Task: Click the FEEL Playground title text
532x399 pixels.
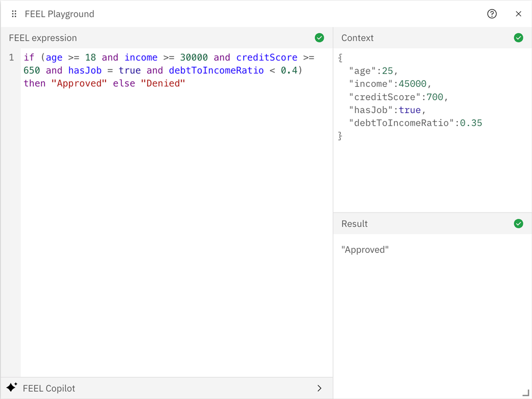Action: 59,14
